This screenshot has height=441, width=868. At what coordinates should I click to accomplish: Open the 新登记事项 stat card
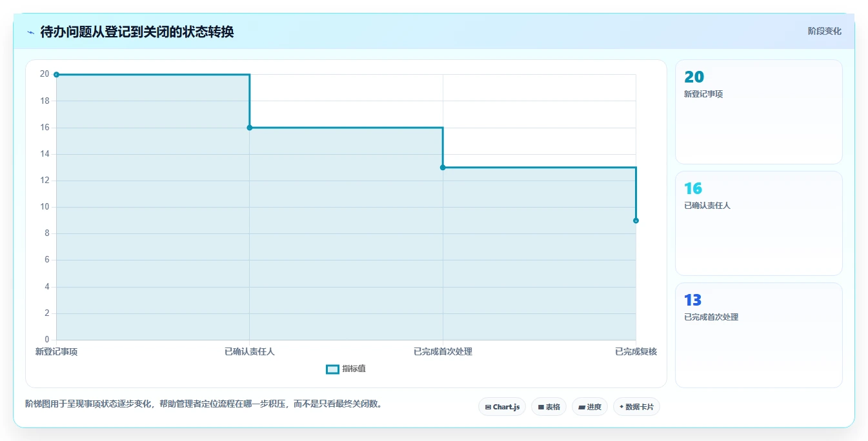point(759,112)
